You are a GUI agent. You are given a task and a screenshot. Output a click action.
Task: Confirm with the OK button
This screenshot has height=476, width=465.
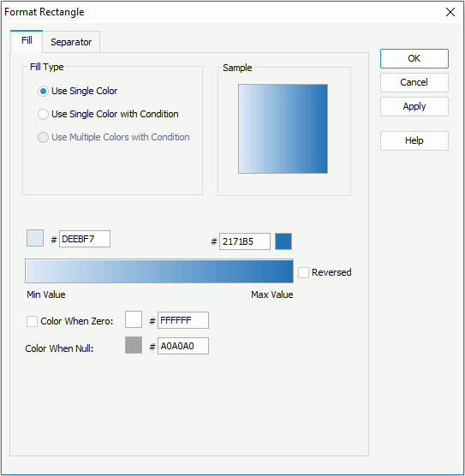(x=414, y=58)
